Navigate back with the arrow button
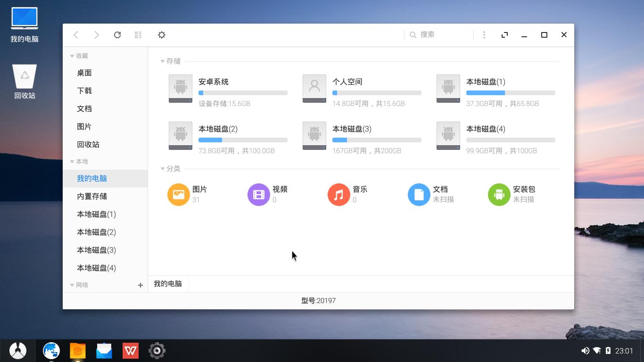Screen dimensions: 644x362 (76, 34)
